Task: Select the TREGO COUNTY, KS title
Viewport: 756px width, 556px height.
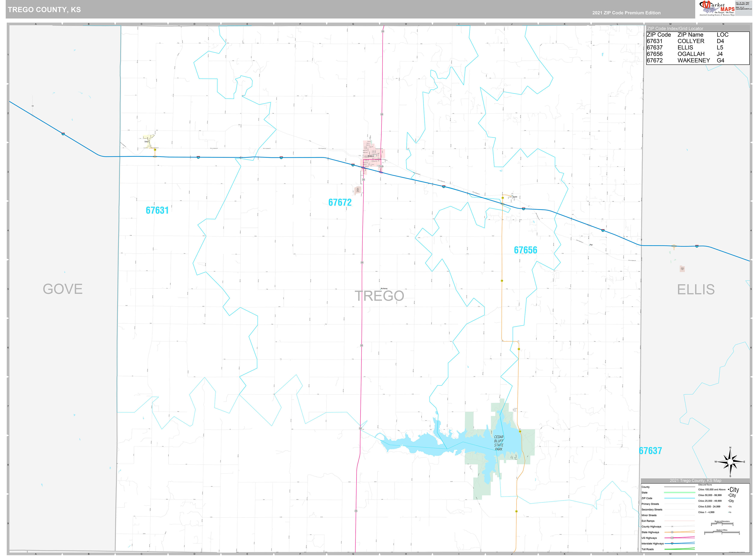Action: (x=44, y=9)
